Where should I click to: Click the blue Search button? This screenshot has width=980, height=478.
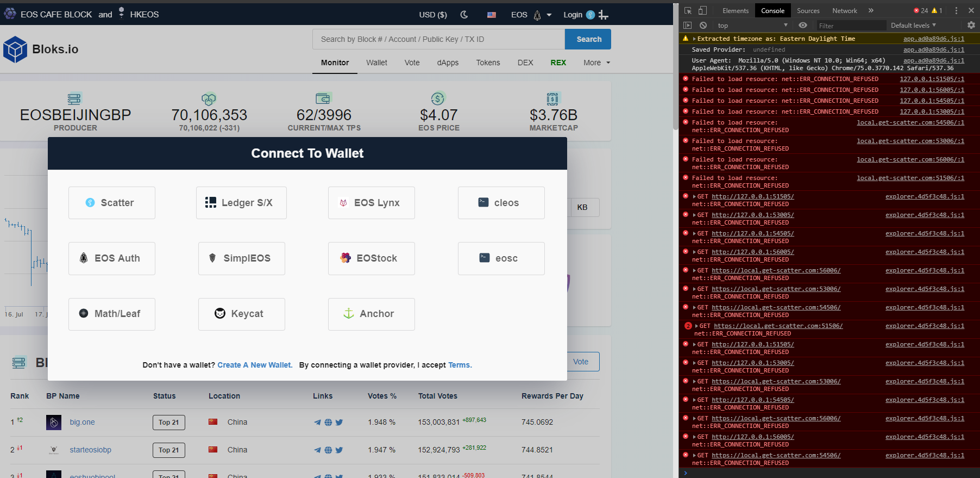(x=589, y=39)
